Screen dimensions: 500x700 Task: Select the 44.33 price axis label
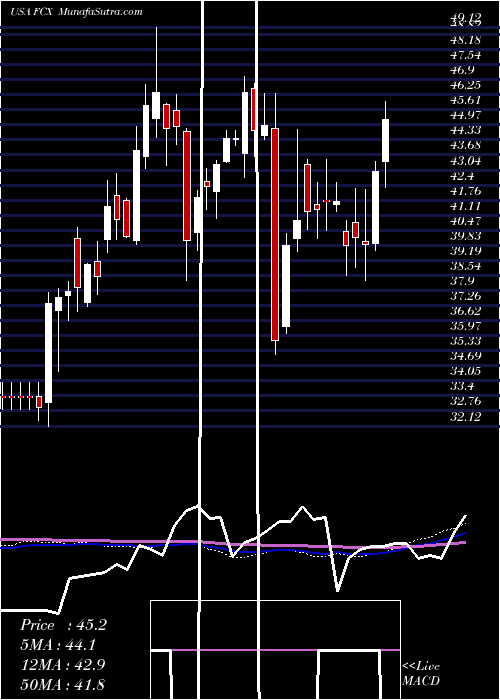click(x=466, y=130)
